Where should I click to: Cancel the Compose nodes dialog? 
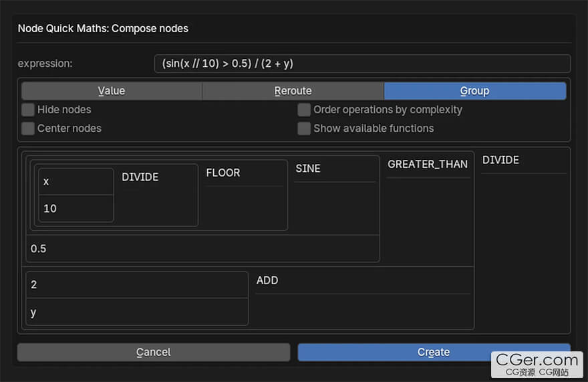pyautogui.click(x=154, y=353)
